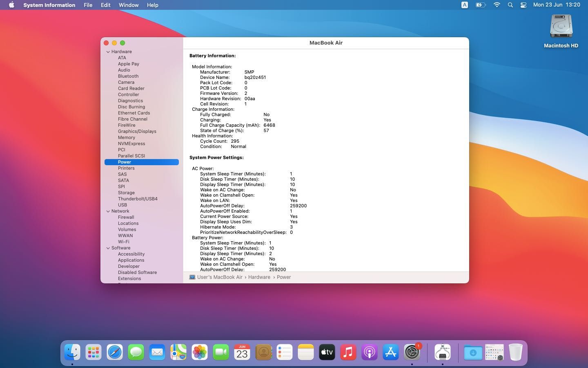This screenshot has width=588, height=368.
Task: Open Messages app in the Dock
Action: coord(136,352)
